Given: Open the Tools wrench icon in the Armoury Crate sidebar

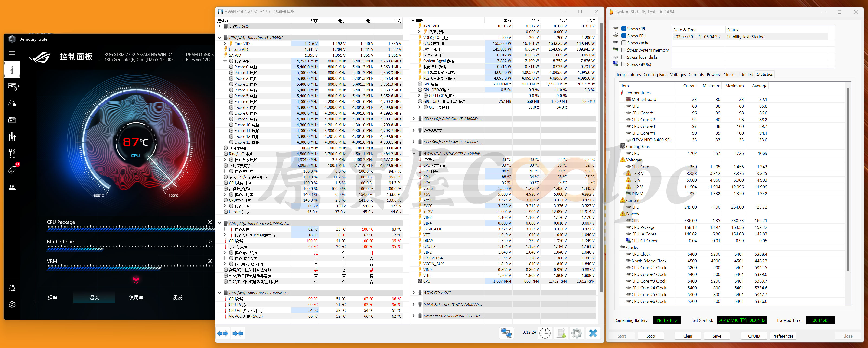Looking at the screenshot, I should click(x=12, y=153).
